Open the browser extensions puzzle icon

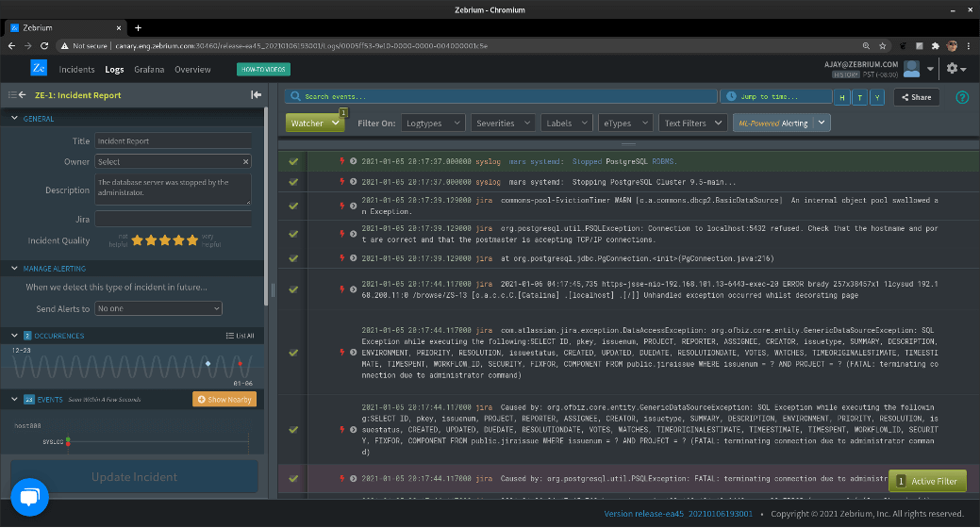click(x=935, y=45)
